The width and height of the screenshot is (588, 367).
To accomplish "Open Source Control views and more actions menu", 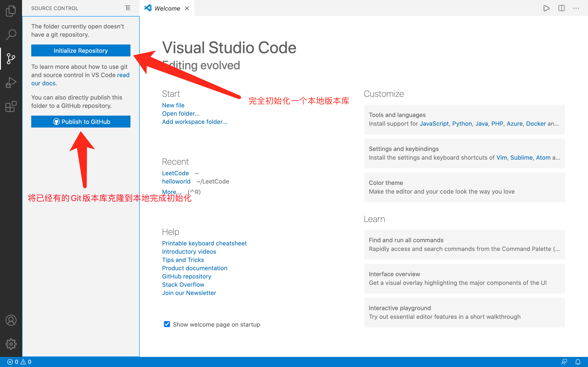I will click(x=128, y=8).
